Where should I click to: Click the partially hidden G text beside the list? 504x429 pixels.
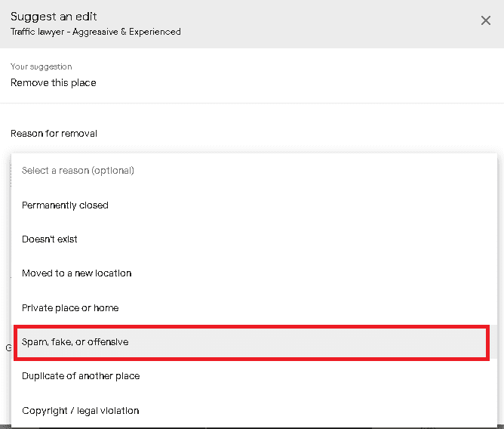coord(8,348)
